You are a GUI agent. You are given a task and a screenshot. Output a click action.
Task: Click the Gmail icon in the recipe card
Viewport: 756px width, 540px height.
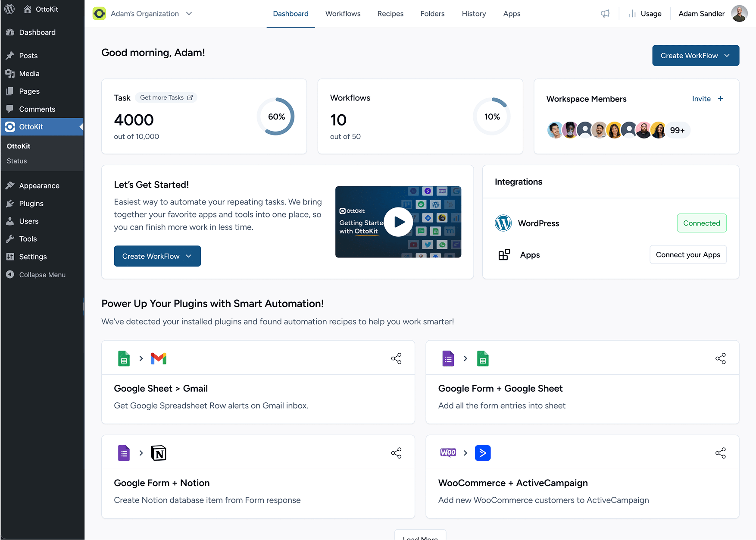tap(159, 358)
